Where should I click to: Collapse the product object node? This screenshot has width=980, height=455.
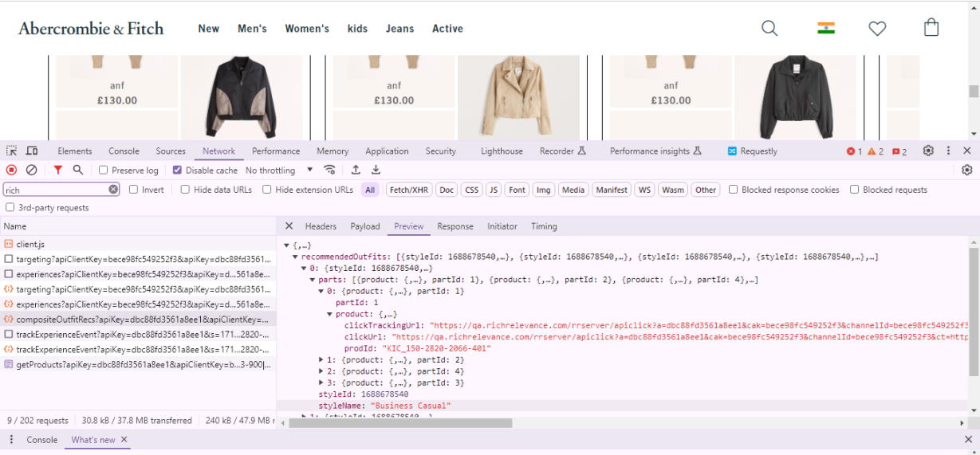[330, 314]
